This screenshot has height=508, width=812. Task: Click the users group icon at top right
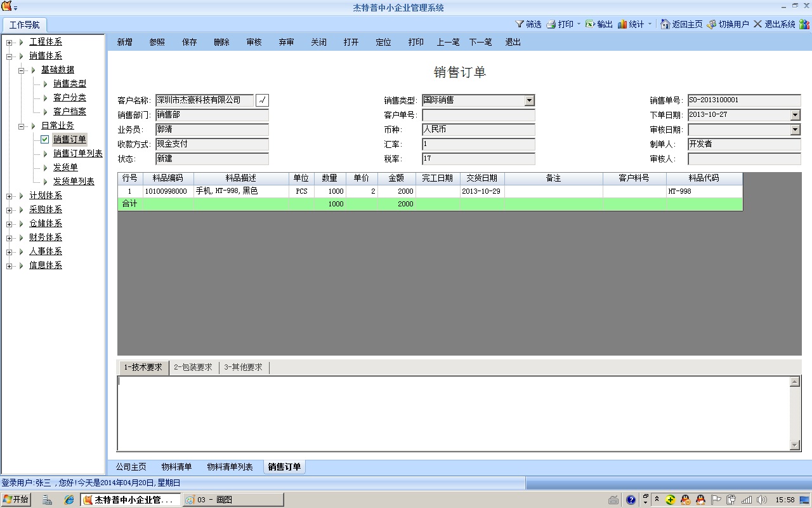tap(804, 24)
